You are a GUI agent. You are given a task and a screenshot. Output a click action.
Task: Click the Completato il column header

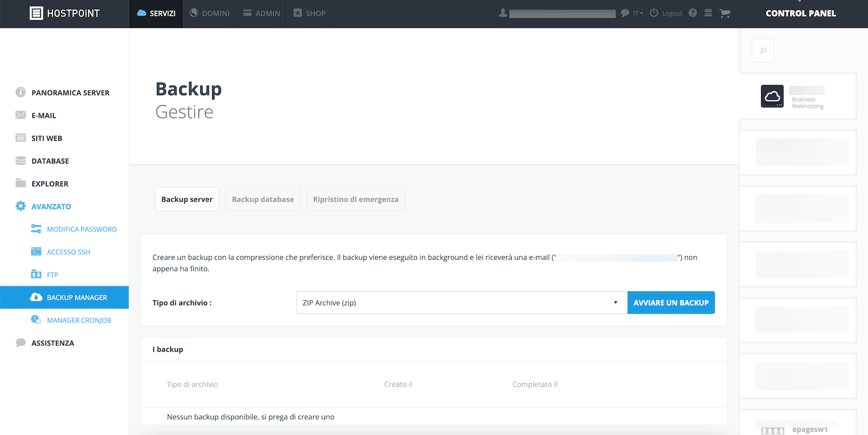point(535,384)
